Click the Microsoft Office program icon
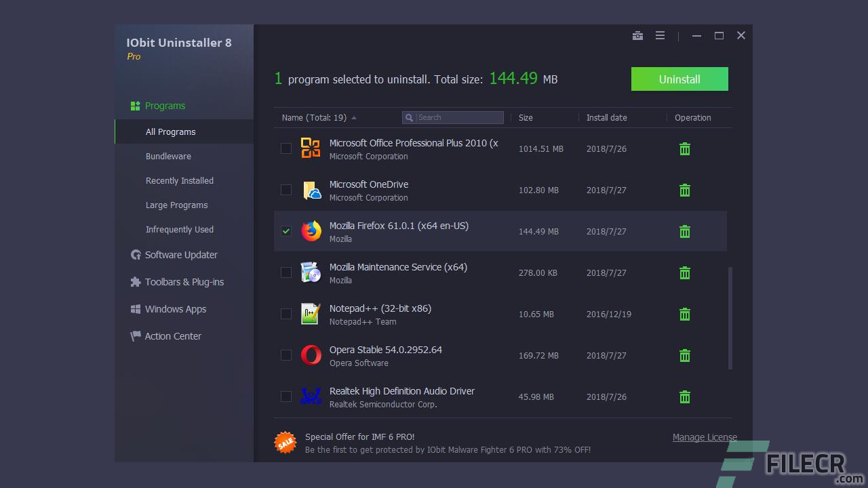Viewport: 868px width, 488px height. [x=311, y=148]
